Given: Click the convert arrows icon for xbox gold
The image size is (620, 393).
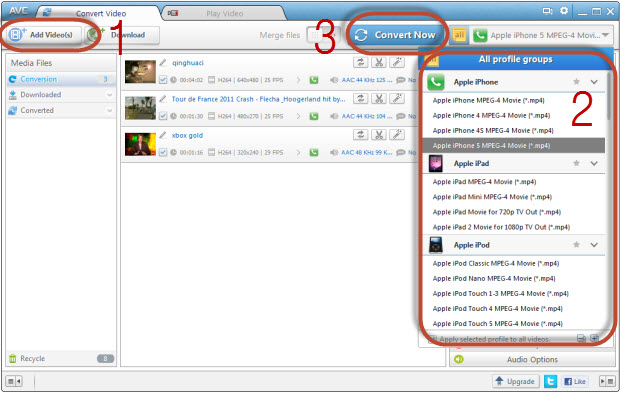Looking at the screenshot, I should pos(361,135).
